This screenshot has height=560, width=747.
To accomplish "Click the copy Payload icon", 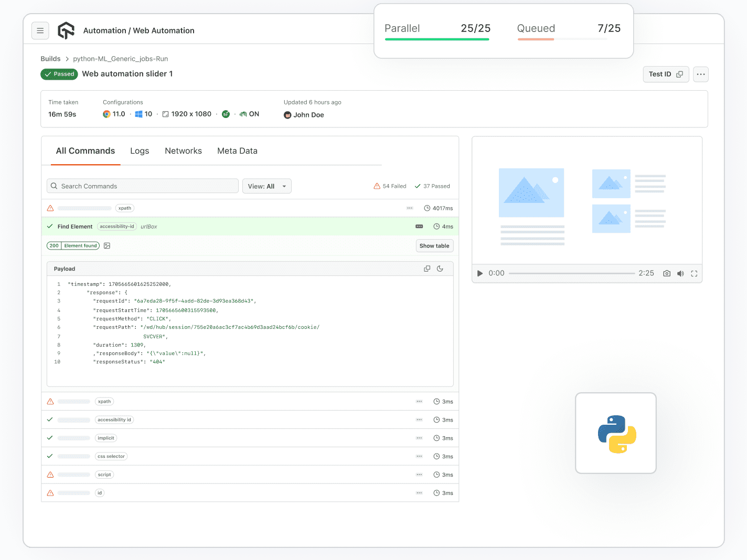I will click(x=426, y=268).
